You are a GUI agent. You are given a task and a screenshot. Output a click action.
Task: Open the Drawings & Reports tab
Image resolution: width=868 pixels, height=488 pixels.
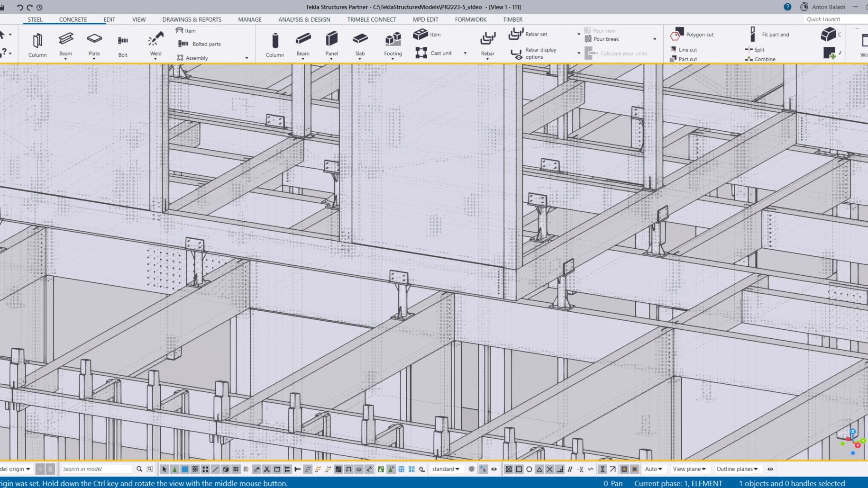point(192,19)
